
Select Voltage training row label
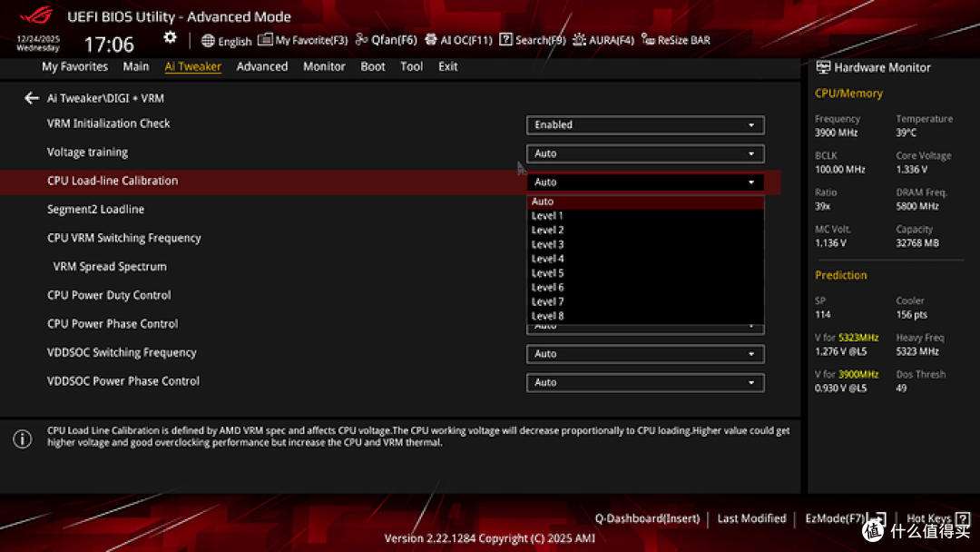[87, 153]
